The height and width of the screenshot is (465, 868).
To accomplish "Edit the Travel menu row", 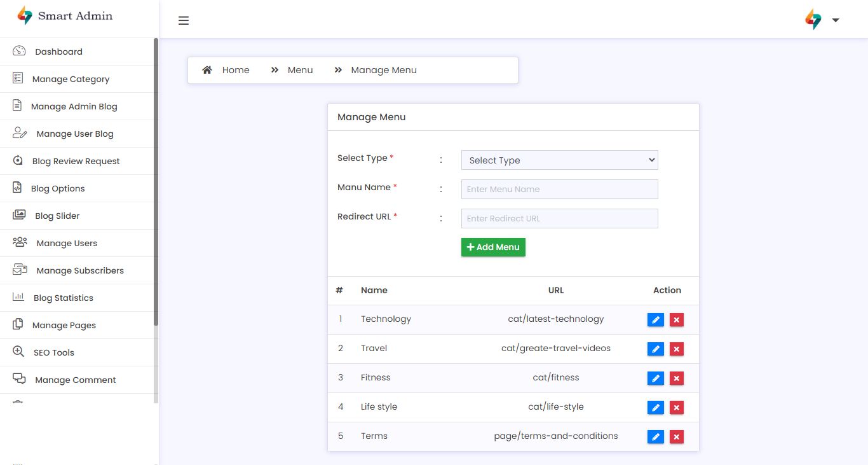I will coord(656,349).
